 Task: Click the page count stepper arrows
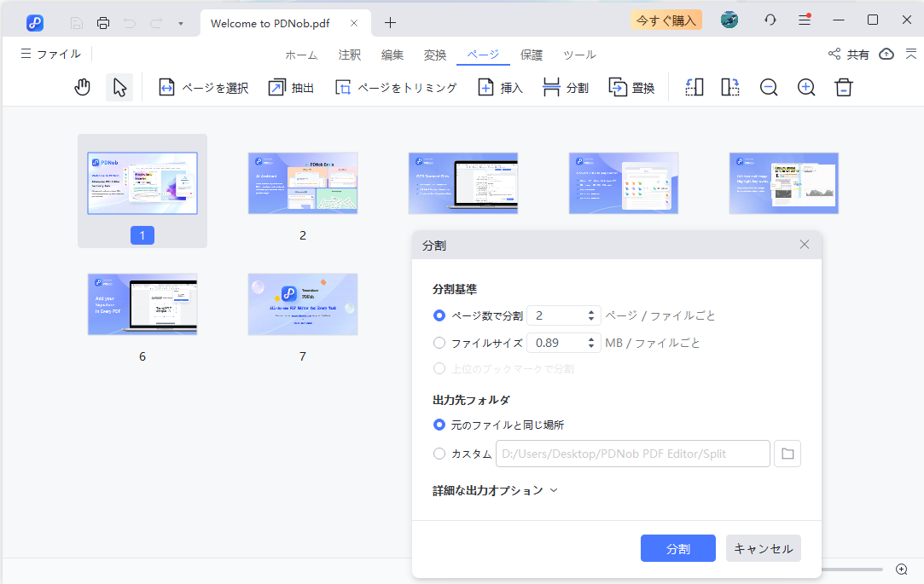pyautogui.click(x=591, y=315)
